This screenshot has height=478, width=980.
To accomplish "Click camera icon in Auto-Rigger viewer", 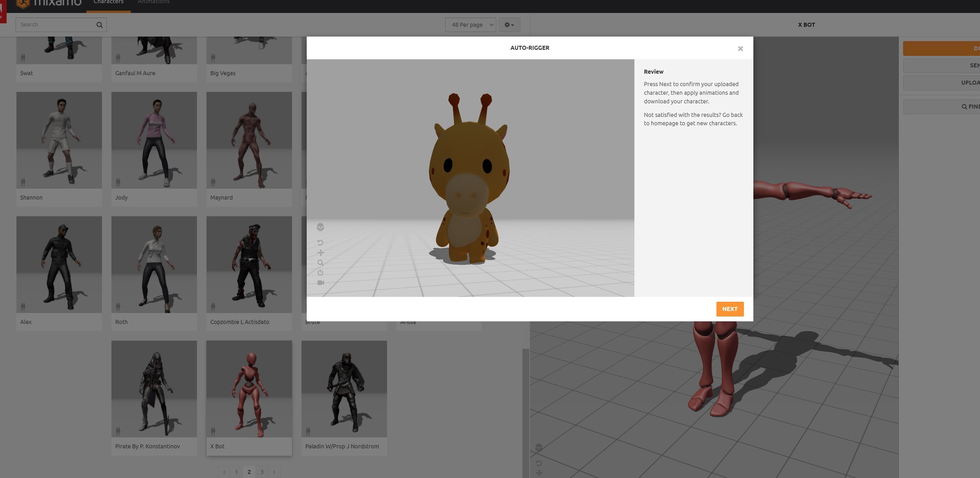I will pos(320,283).
